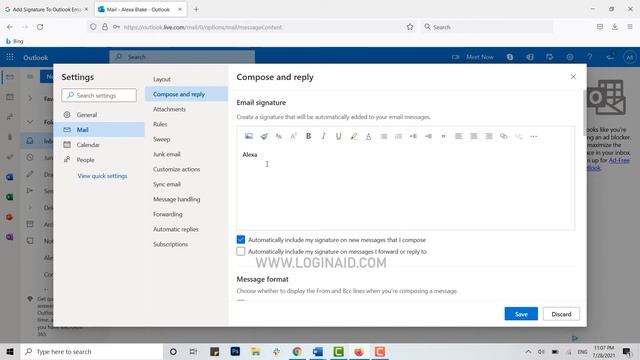Click the Skype icon in Outlook header
640x360 pixels.
pyautogui.click(x=510, y=57)
